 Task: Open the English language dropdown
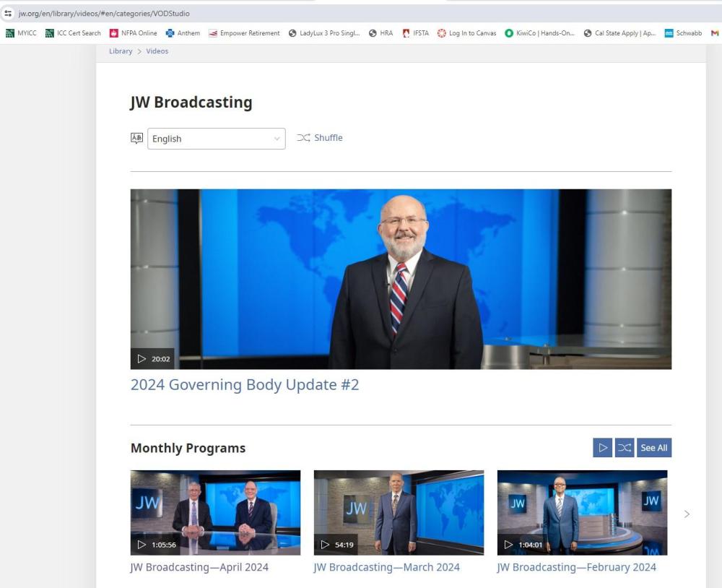pyautogui.click(x=216, y=139)
